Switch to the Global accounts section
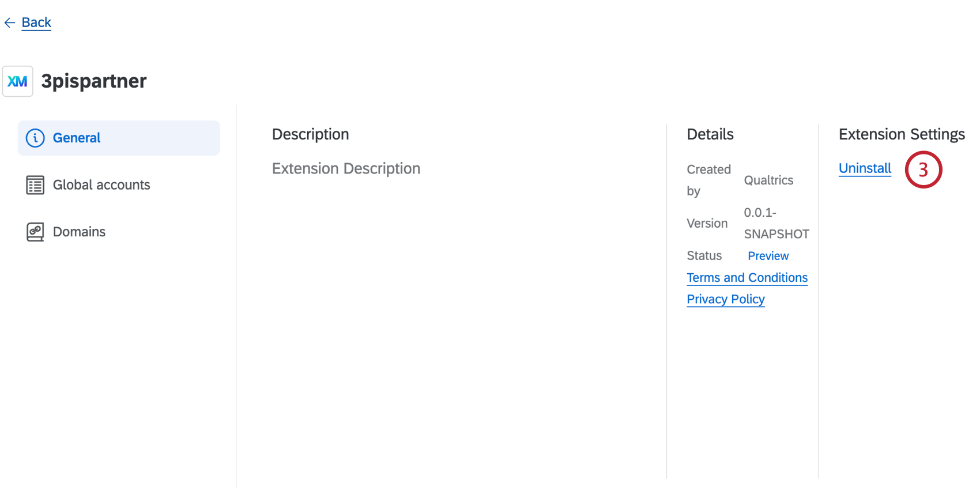980x490 pixels. pos(101,184)
